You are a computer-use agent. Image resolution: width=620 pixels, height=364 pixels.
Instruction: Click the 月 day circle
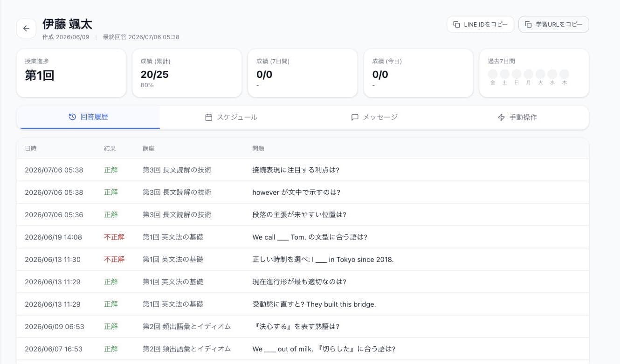(528, 74)
